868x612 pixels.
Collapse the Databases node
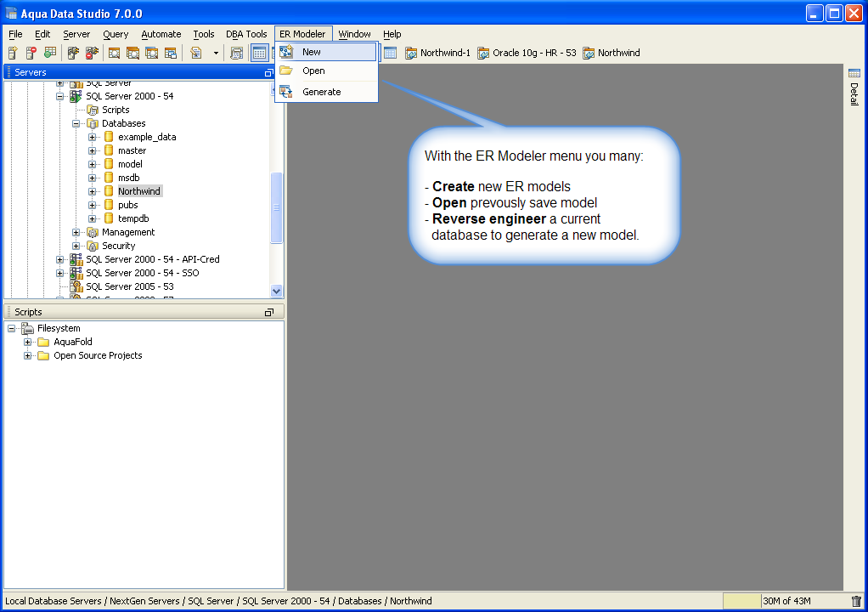[76, 123]
